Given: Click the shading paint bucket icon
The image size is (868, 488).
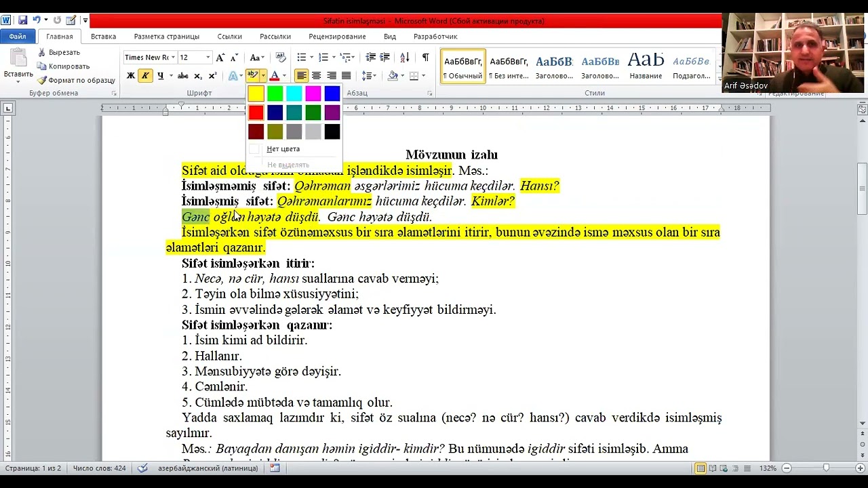Looking at the screenshot, I should point(393,76).
